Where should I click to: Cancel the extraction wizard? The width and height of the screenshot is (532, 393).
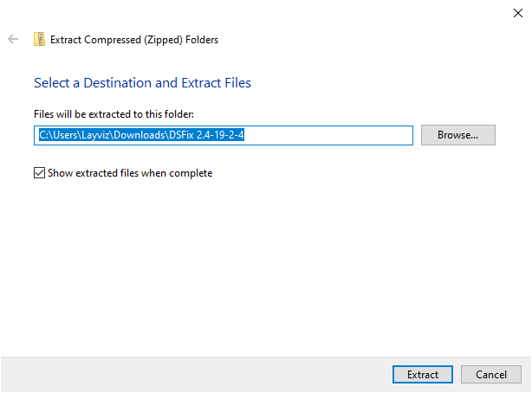pos(490,375)
